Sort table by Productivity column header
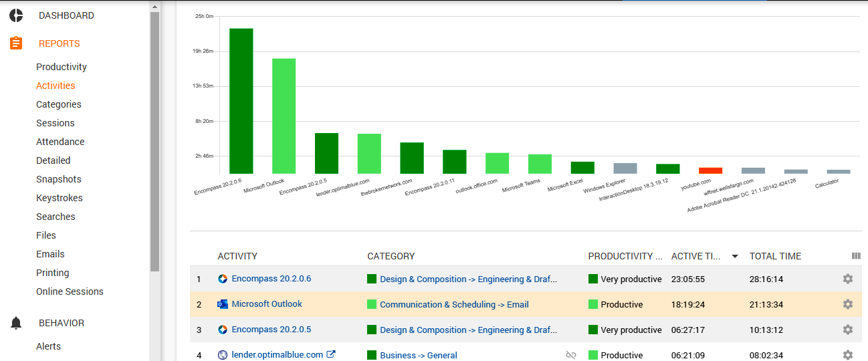 click(x=625, y=256)
